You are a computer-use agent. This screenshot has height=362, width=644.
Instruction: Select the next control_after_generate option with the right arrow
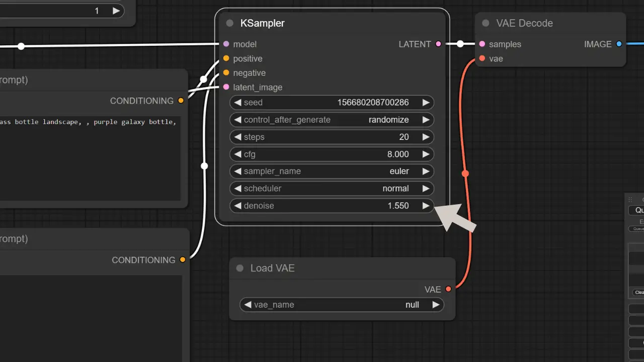pyautogui.click(x=426, y=120)
